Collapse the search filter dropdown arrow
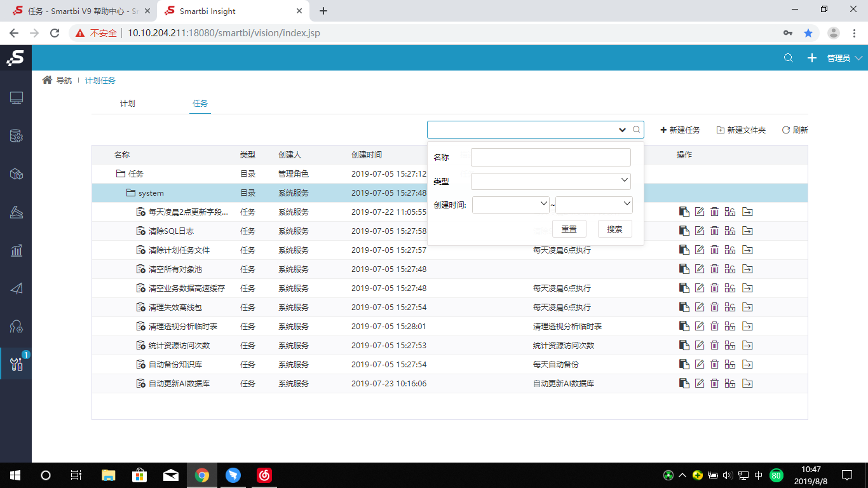868x488 pixels. [x=622, y=130]
